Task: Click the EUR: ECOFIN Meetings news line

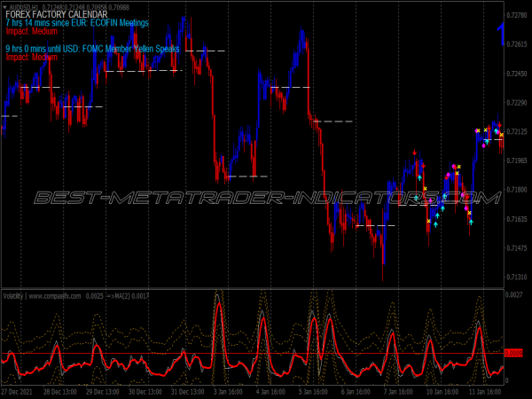Action: coord(77,23)
